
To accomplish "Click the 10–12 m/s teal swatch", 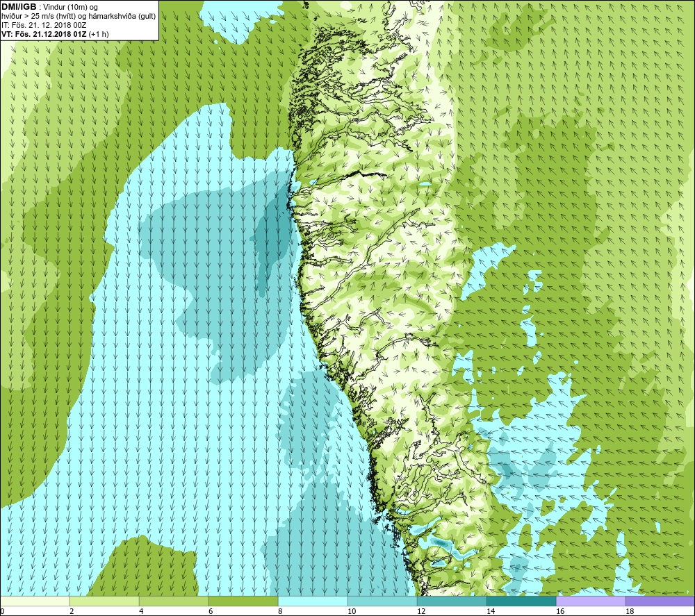I will [382, 601].
